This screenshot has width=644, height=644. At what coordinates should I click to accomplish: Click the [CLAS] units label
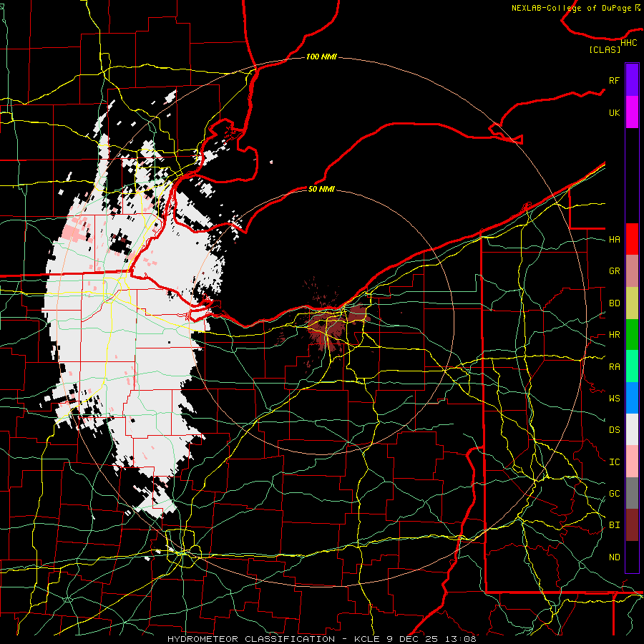(x=605, y=49)
